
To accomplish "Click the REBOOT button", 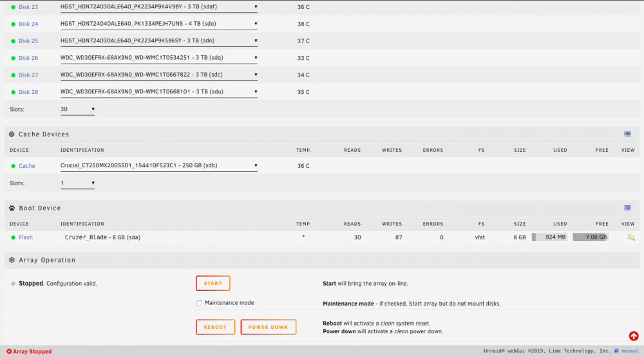I will pyautogui.click(x=215, y=327).
